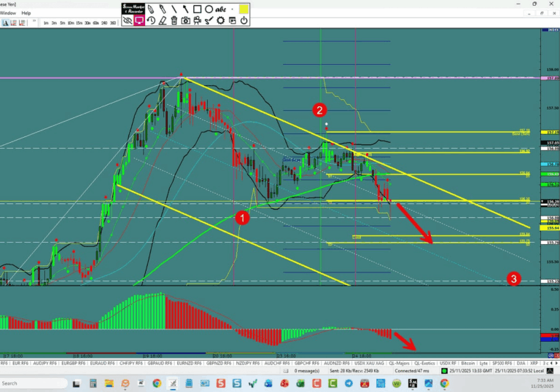Click inside the Windows Search box

(x=33, y=383)
